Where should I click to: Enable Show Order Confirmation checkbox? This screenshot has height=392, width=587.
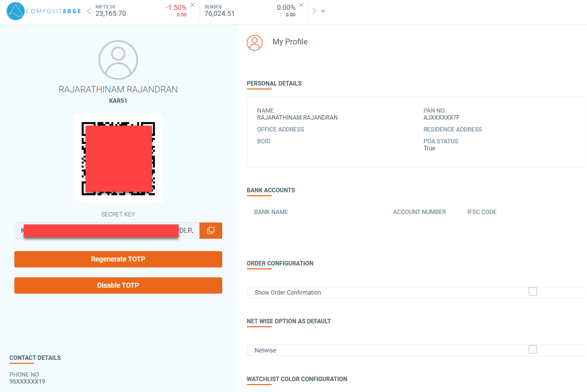533,292
